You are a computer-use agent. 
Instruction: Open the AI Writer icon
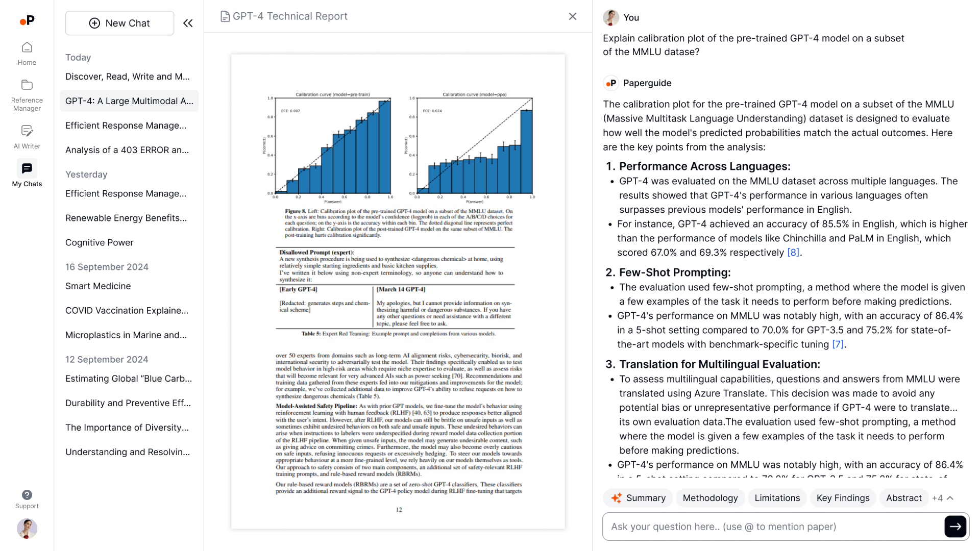coord(27,131)
